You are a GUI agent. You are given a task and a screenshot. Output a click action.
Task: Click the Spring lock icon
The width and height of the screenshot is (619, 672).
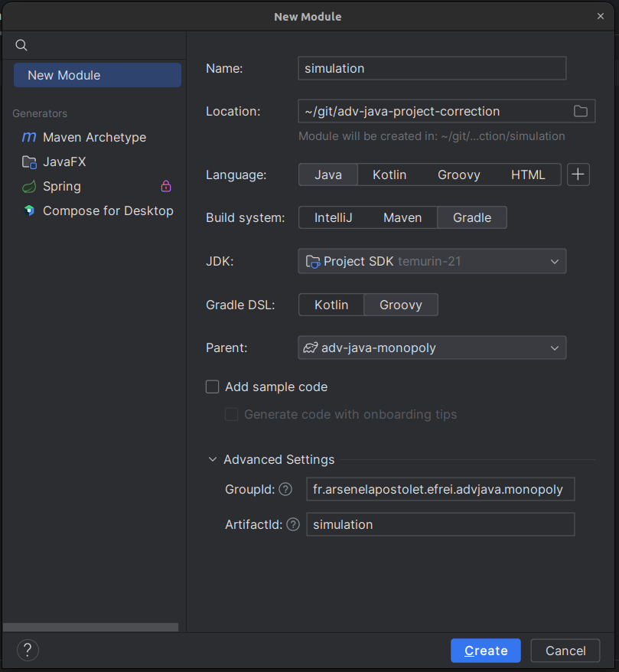pyautogui.click(x=166, y=186)
